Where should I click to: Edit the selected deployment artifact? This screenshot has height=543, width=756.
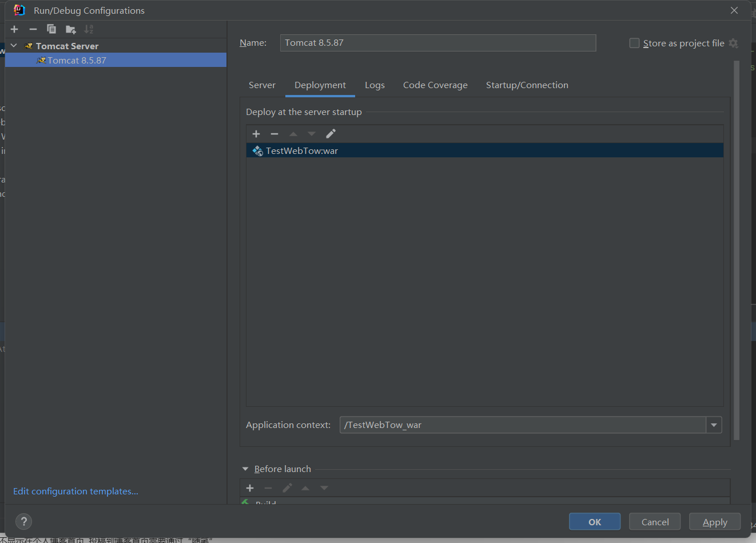click(x=331, y=134)
